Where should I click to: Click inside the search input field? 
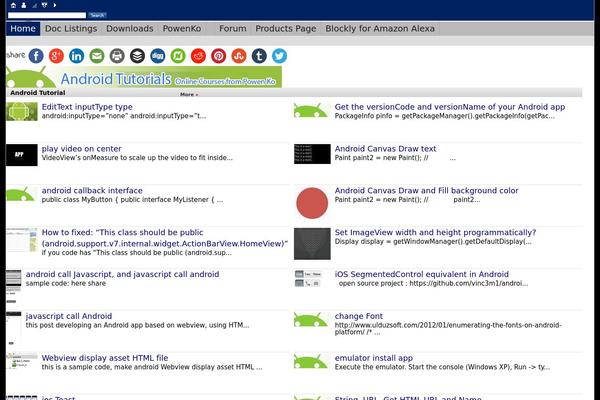coord(47,15)
